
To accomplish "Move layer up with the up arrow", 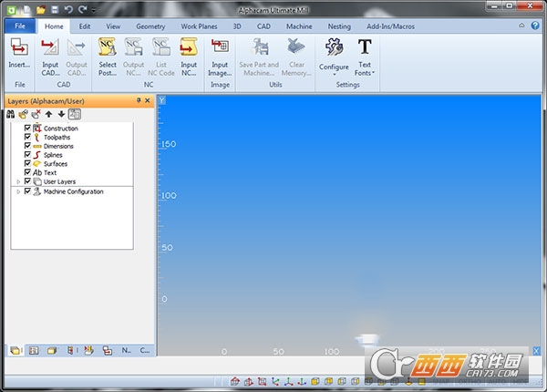I will click(x=49, y=114).
